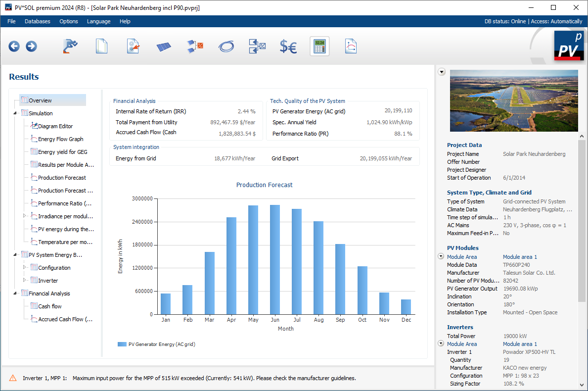Viewport: 588px width, 391px height.
Task: Click the PV Generator Energy legend swatch
Action: [122, 344]
